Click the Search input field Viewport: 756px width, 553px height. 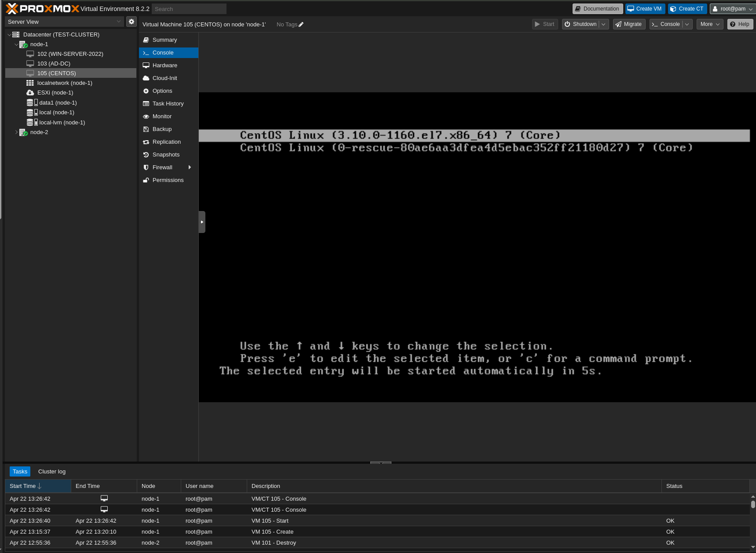pyautogui.click(x=189, y=8)
